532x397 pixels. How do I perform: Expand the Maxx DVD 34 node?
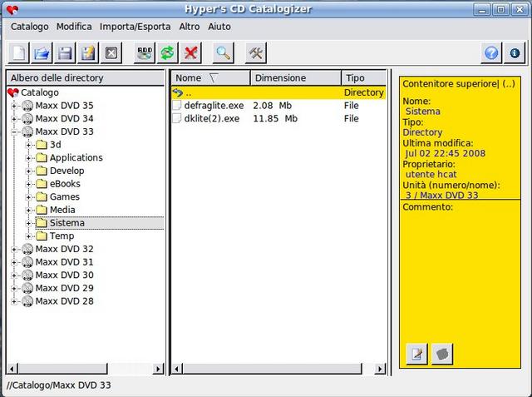(x=14, y=119)
